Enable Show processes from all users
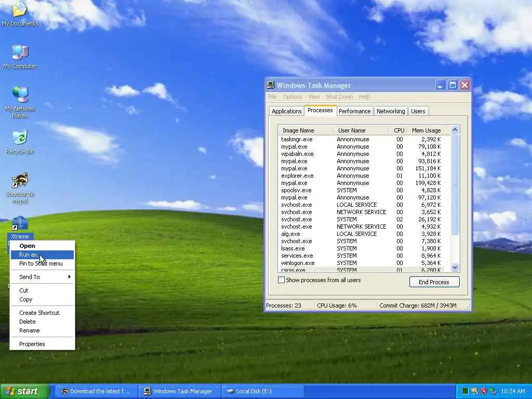This screenshot has width=532, height=399. (x=281, y=280)
